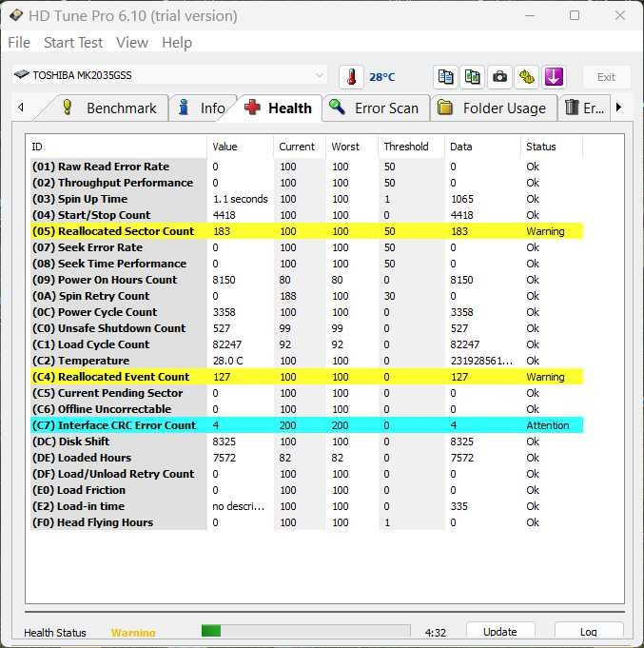
Task: Click the Attention status of CRC Error row
Action: [x=547, y=425]
